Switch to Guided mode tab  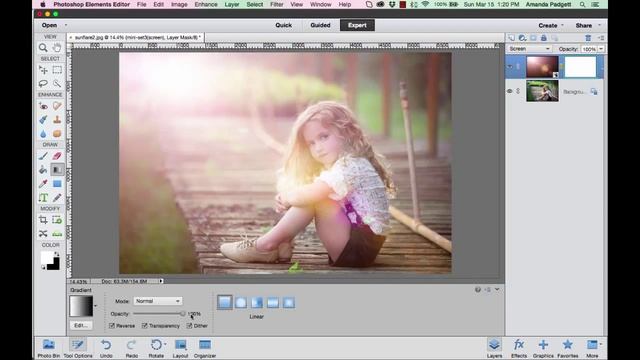pyautogui.click(x=320, y=25)
